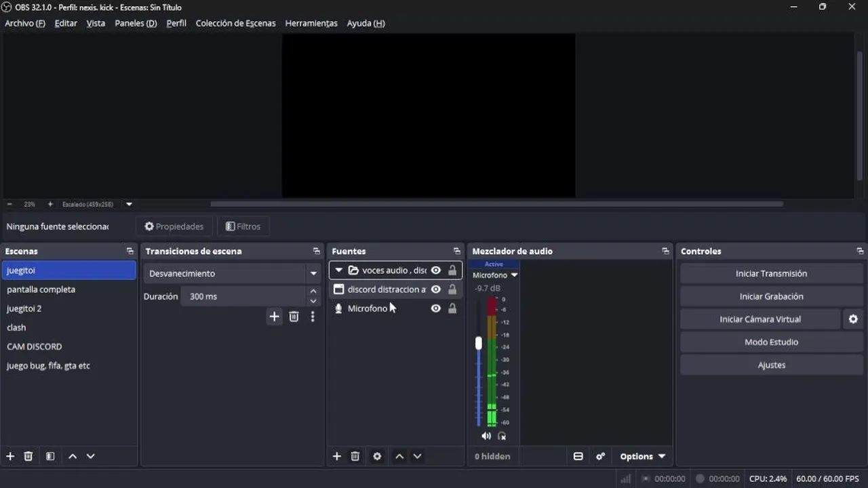Add a new source in Fuentes panel
Image resolution: width=868 pixels, height=488 pixels.
tap(337, 456)
